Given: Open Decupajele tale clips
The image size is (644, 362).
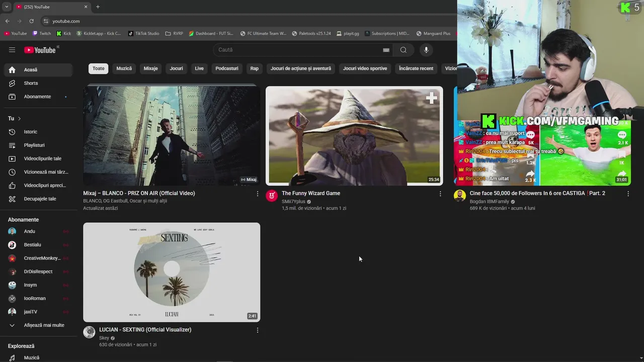Looking at the screenshot, I should [x=38, y=199].
